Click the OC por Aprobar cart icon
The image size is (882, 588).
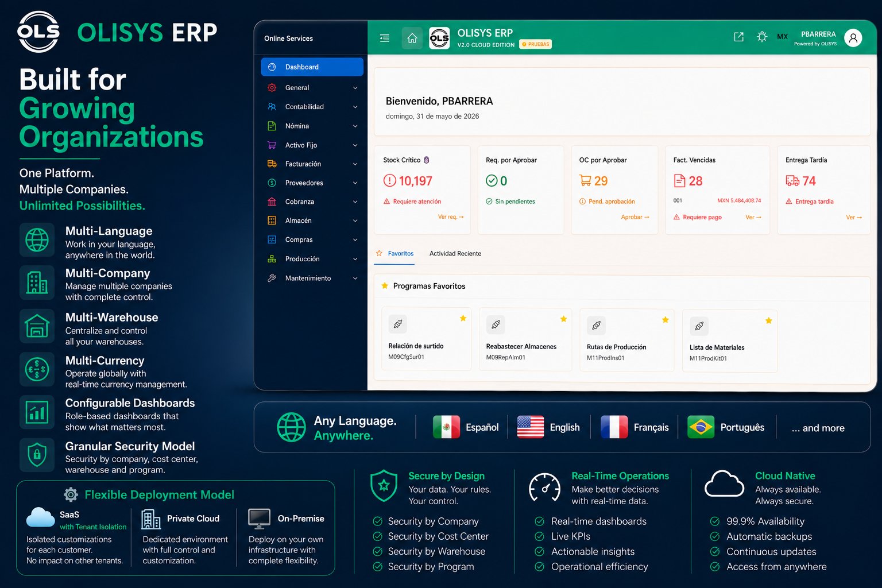point(585,181)
